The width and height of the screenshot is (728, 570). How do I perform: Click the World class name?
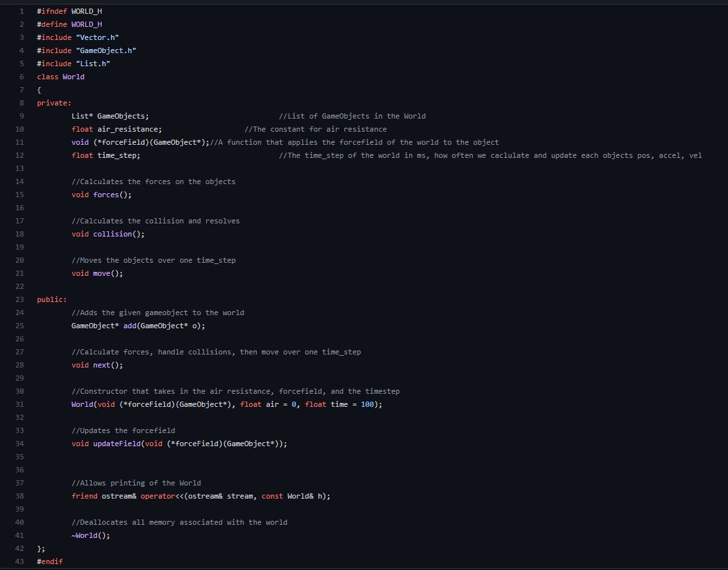[73, 77]
